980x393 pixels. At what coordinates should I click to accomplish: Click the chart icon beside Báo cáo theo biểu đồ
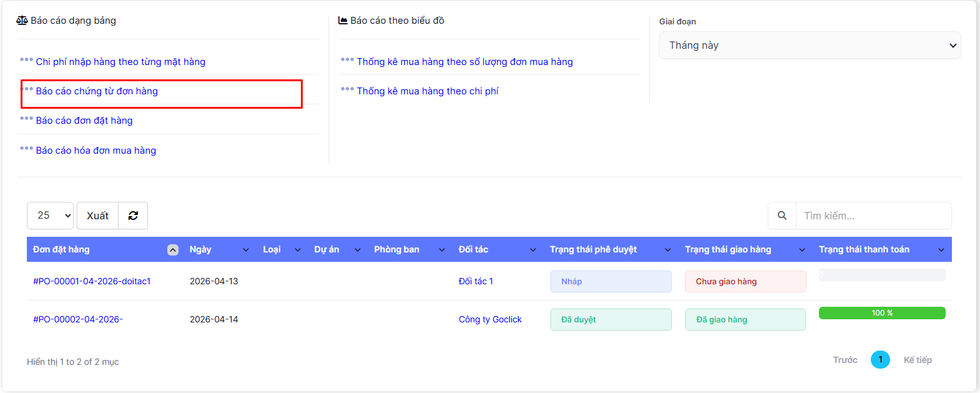(343, 21)
